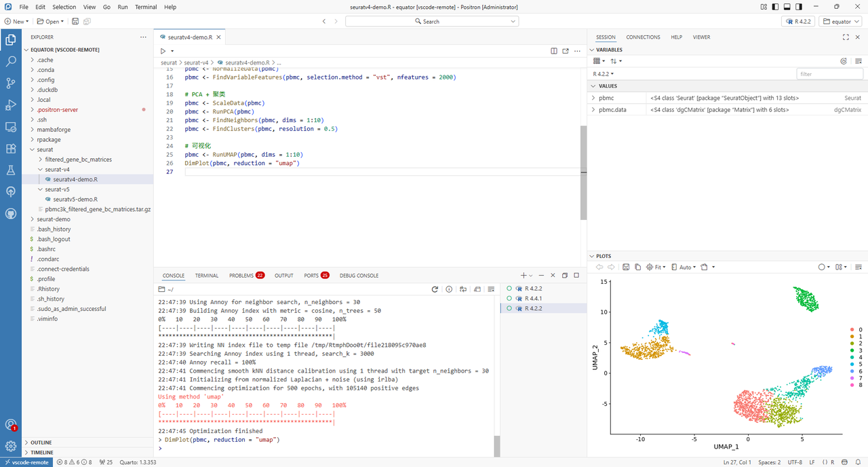Open the Manage gear icon
This screenshot has height=467, width=868.
click(x=11, y=446)
